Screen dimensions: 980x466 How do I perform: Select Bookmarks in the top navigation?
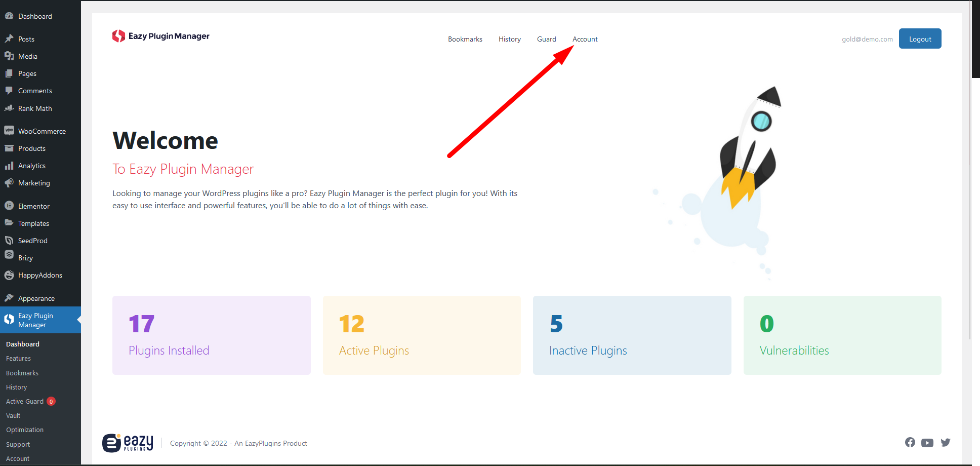pyautogui.click(x=465, y=39)
